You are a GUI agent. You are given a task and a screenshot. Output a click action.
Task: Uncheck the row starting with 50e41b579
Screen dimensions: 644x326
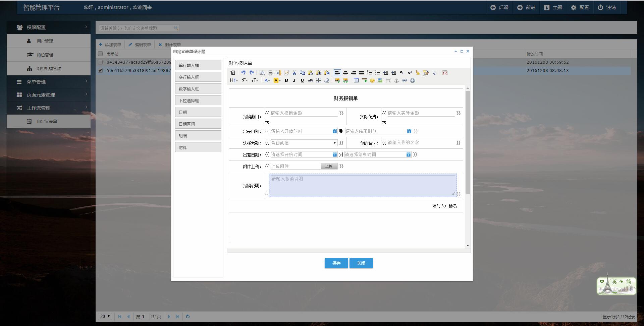coord(100,70)
